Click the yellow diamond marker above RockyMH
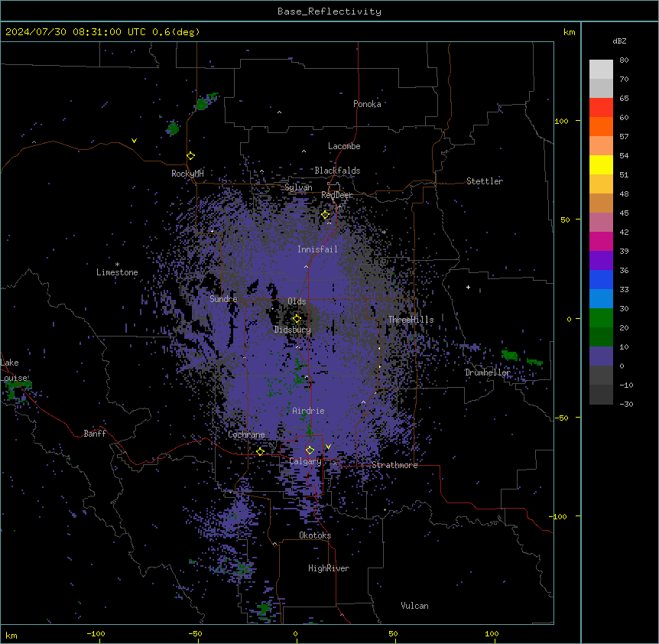659x644 pixels. point(190,156)
